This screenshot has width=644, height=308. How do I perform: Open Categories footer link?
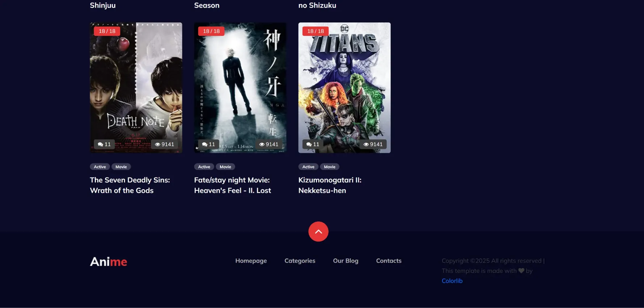pyautogui.click(x=300, y=261)
